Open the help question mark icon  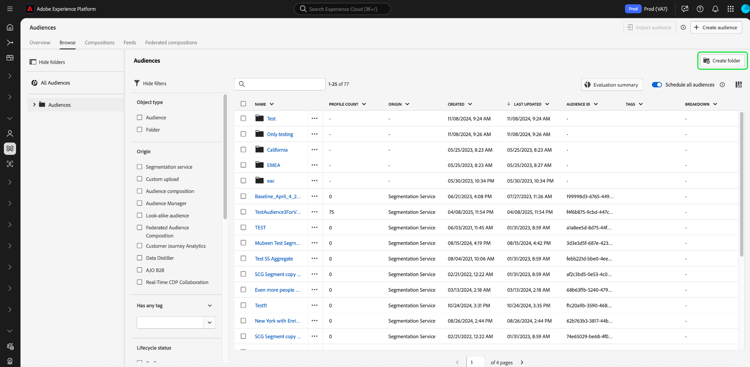(x=700, y=9)
